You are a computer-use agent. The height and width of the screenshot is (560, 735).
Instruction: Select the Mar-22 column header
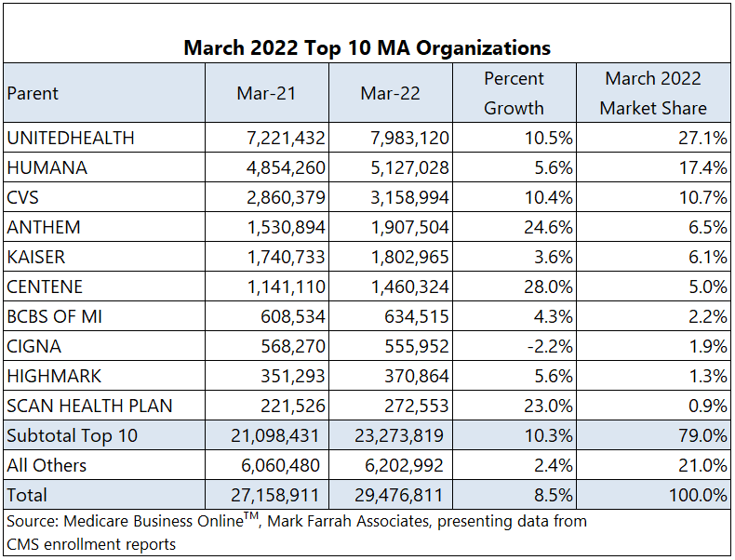coord(390,93)
